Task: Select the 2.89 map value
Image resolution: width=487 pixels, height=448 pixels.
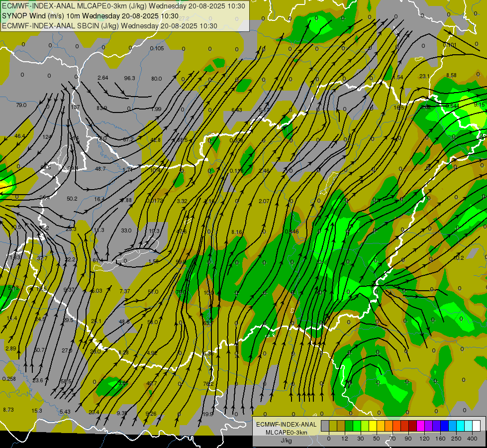Action: [x=11, y=348]
